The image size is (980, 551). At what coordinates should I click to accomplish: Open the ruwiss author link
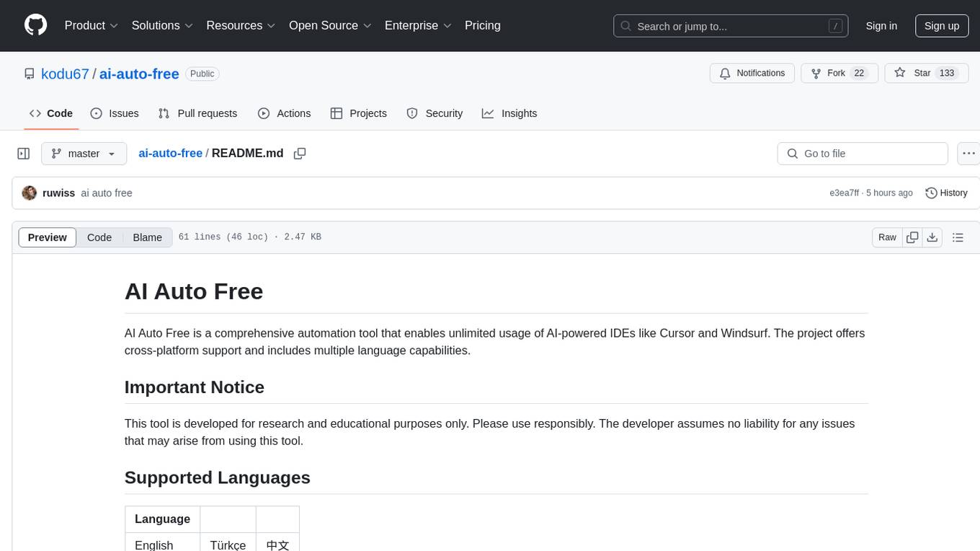point(58,193)
